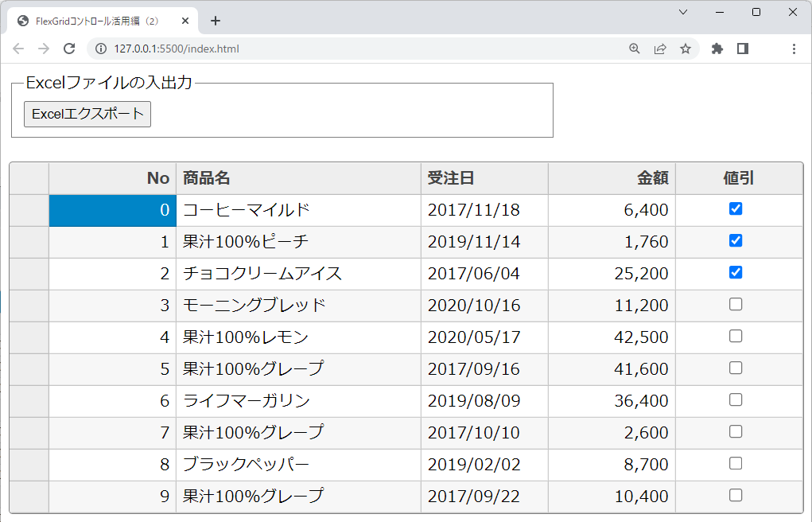
Task: Open the zoom magnifier icon in address bar
Action: (635, 49)
